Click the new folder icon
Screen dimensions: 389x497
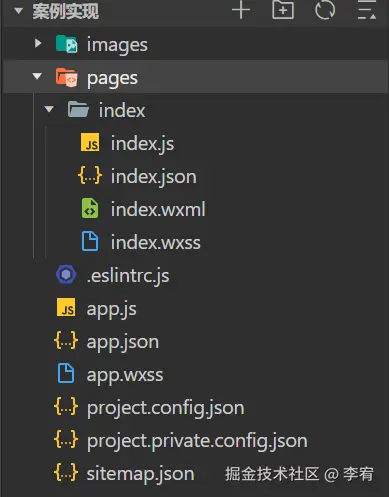pos(283,10)
